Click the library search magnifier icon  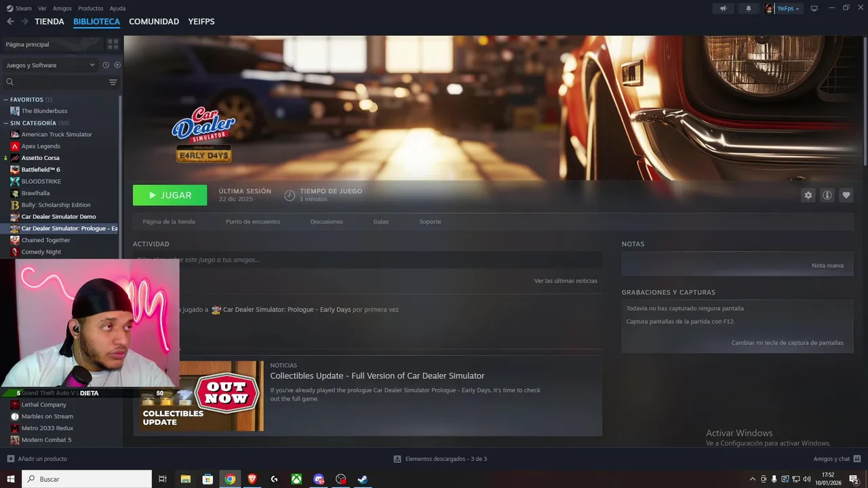(x=9, y=82)
